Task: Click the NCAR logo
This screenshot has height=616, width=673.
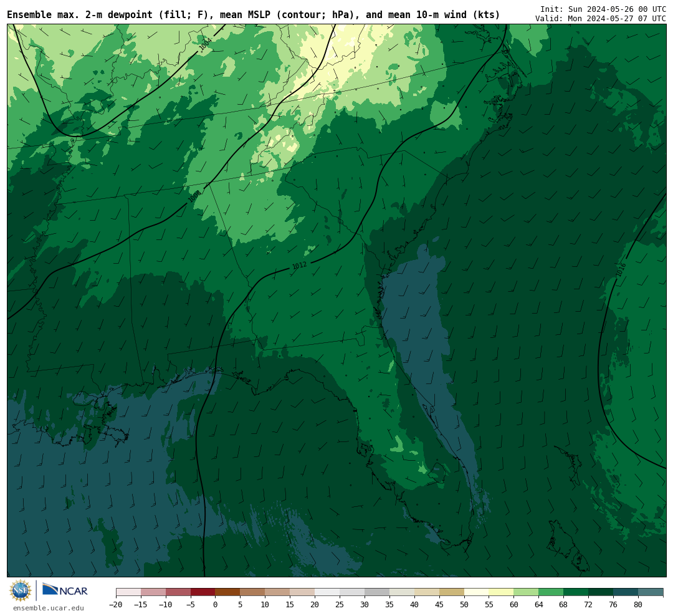Action: [x=65, y=590]
